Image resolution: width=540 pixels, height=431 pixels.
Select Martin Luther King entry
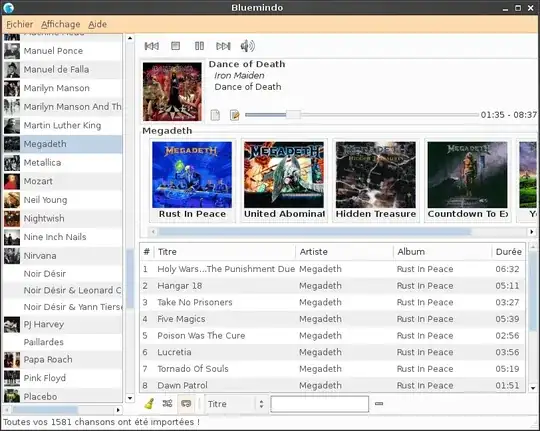[x=63, y=125]
